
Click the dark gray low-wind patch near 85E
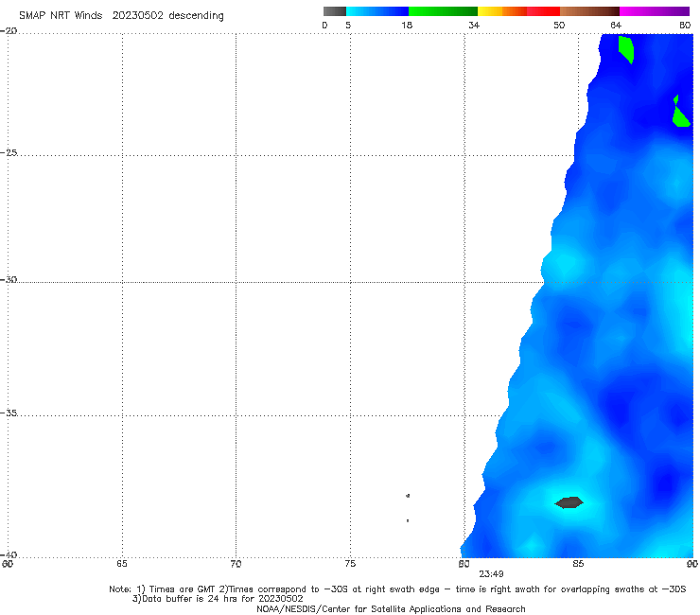coord(569,502)
